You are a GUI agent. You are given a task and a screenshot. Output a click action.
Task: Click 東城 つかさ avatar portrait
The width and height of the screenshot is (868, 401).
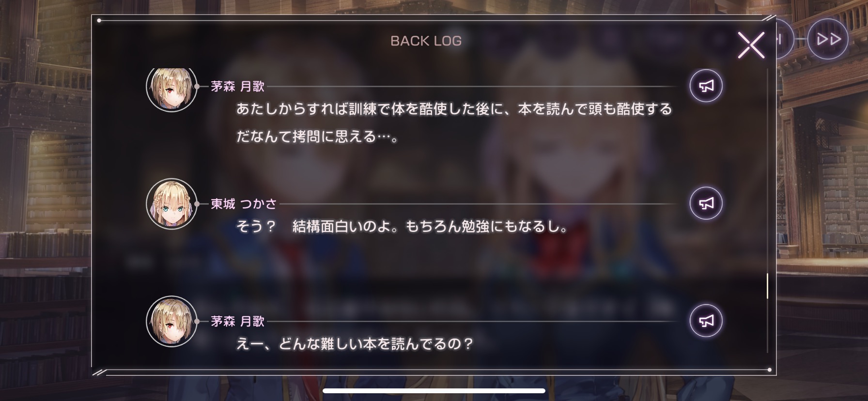(x=171, y=204)
